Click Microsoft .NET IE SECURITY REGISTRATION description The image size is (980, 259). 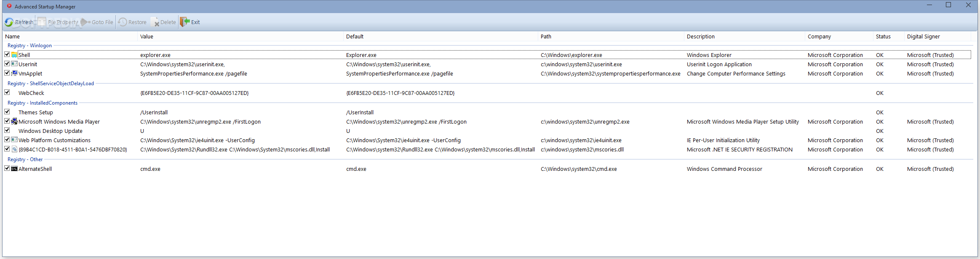pyautogui.click(x=740, y=150)
